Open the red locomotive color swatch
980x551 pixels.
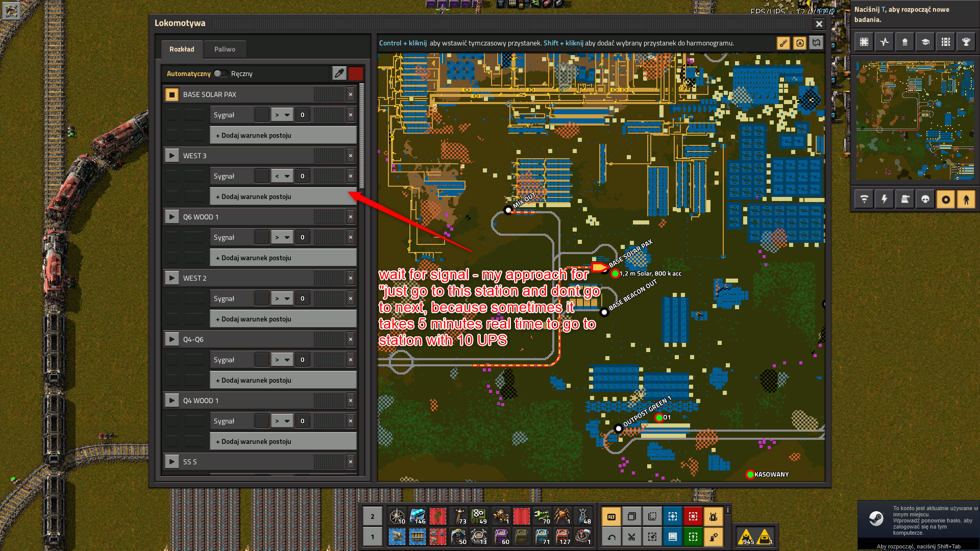[x=356, y=73]
